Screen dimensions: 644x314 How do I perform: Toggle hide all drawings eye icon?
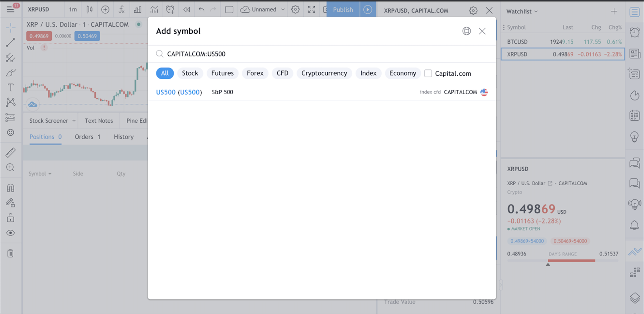pyautogui.click(x=10, y=233)
